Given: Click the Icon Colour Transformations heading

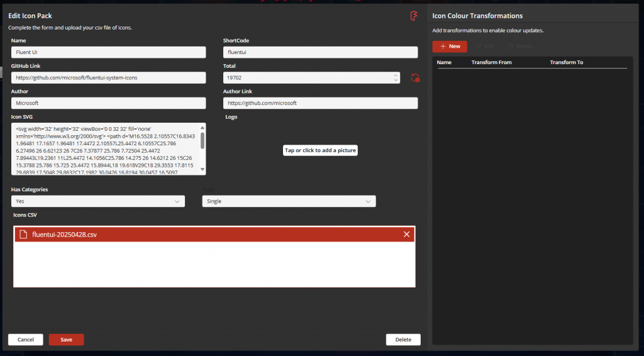Looking at the screenshot, I should [x=477, y=16].
